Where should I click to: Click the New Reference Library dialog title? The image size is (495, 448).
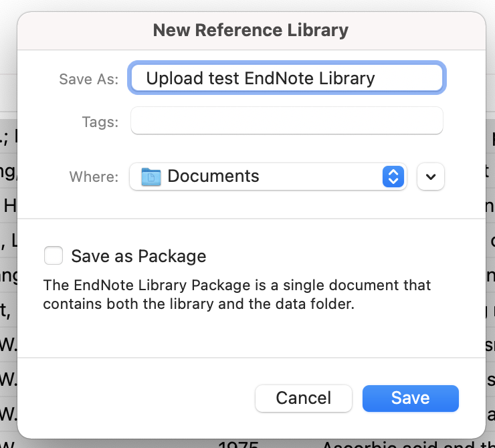251,30
